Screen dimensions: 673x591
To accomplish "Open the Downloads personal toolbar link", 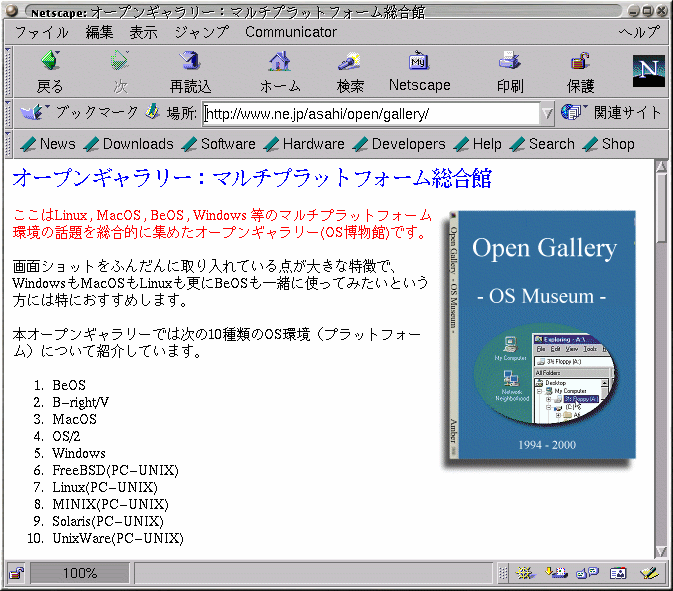I will 128,144.
